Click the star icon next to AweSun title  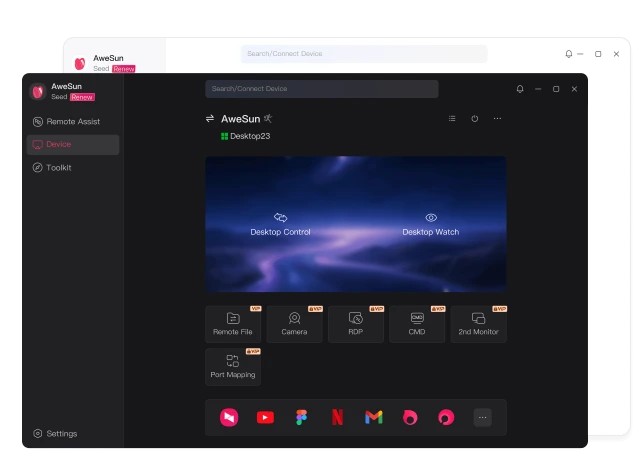[x=268, y=118]
